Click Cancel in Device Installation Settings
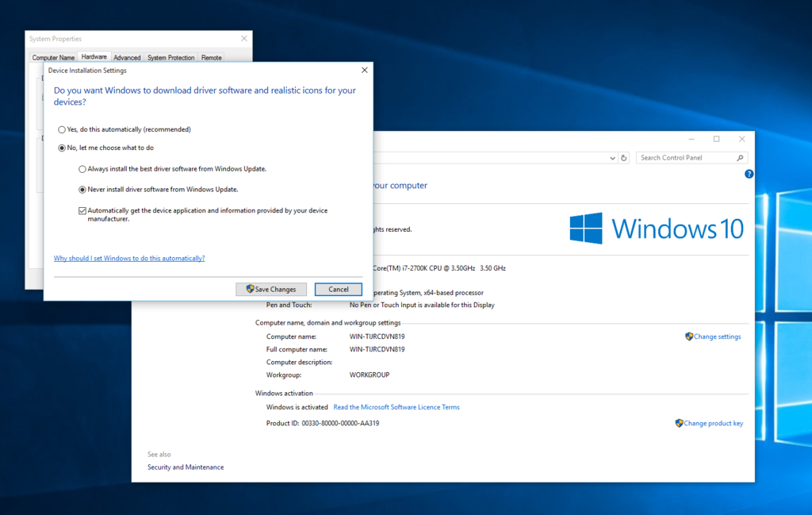 pyautogui.click(x=338, y=289)
